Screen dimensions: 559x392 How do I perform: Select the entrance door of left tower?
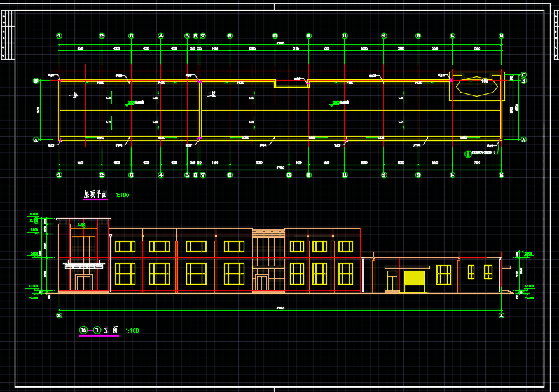click(83, 283)
